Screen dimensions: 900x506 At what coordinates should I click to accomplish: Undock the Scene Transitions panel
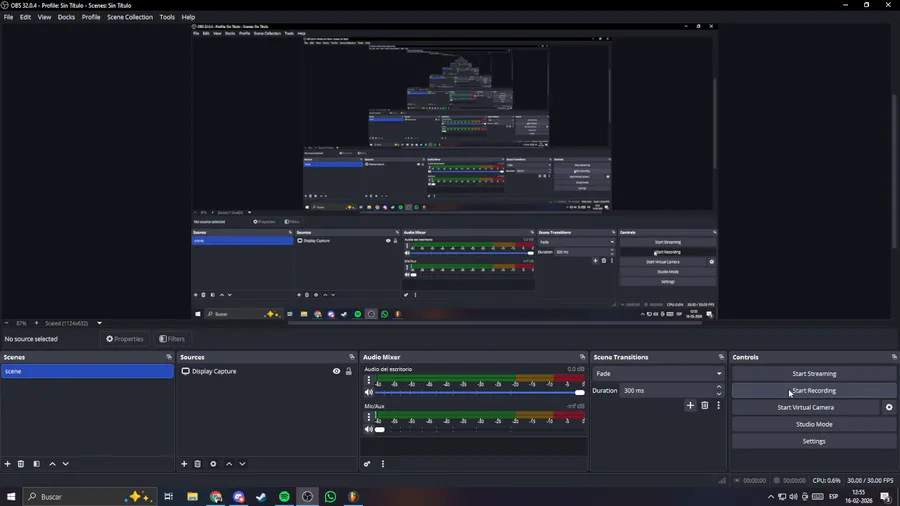[x=721, y=357]
